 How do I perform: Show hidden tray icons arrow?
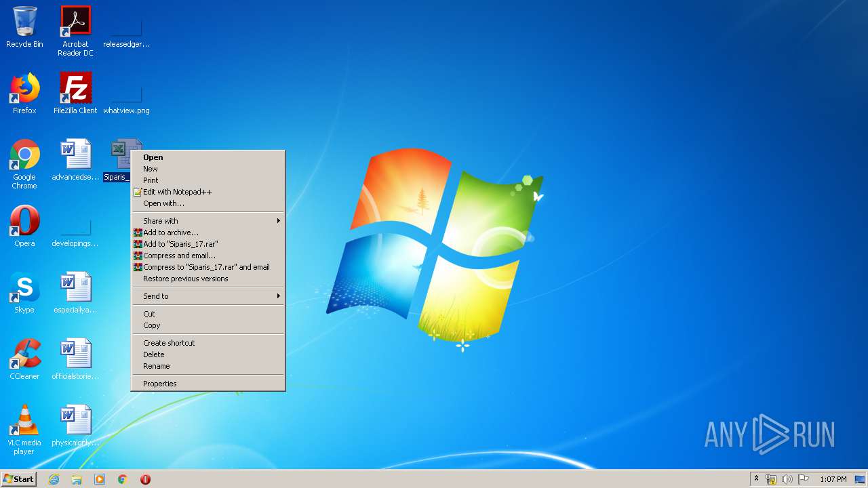coord(756,479)
